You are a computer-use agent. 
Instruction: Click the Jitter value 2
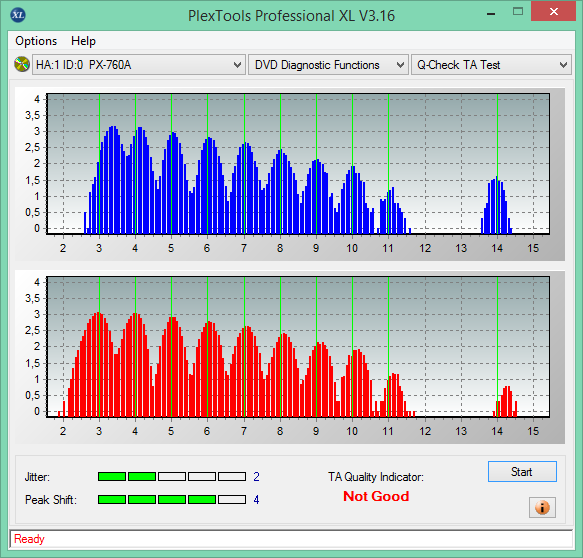coord(256,477)
